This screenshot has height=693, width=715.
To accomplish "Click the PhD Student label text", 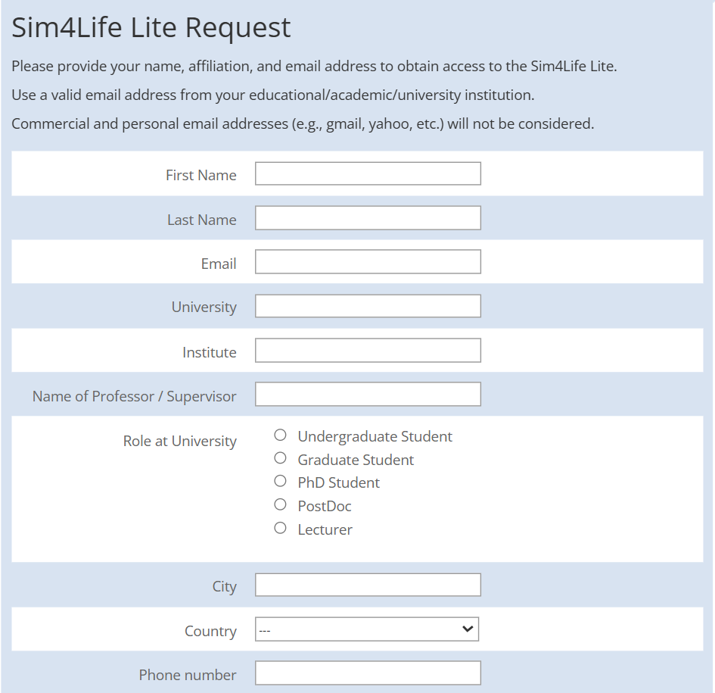I will (339, 483).
